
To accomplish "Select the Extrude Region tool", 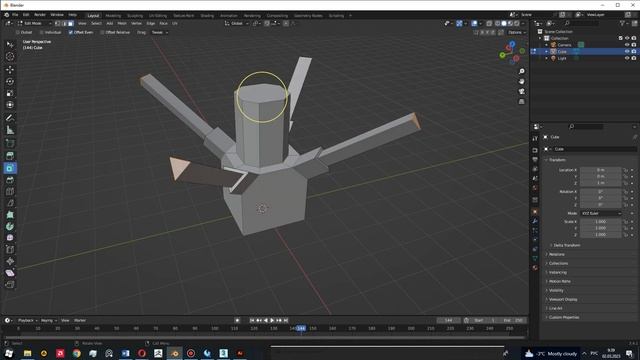I will 10,156.
